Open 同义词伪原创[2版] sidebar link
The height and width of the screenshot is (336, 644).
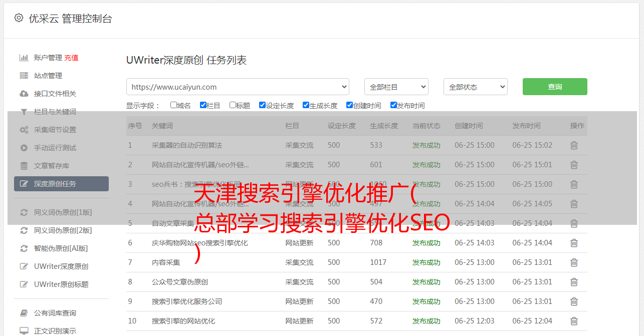(63, 230)
